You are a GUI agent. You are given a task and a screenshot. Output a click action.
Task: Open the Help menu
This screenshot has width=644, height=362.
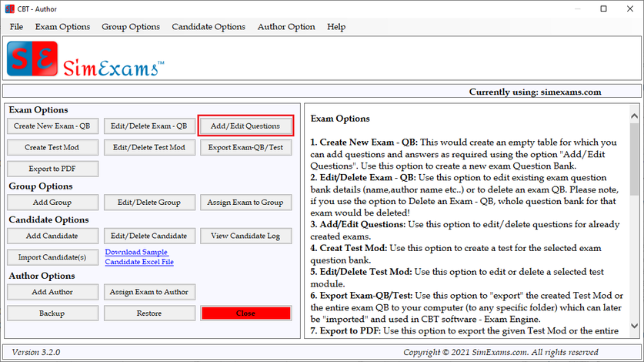tap(336, 27)
